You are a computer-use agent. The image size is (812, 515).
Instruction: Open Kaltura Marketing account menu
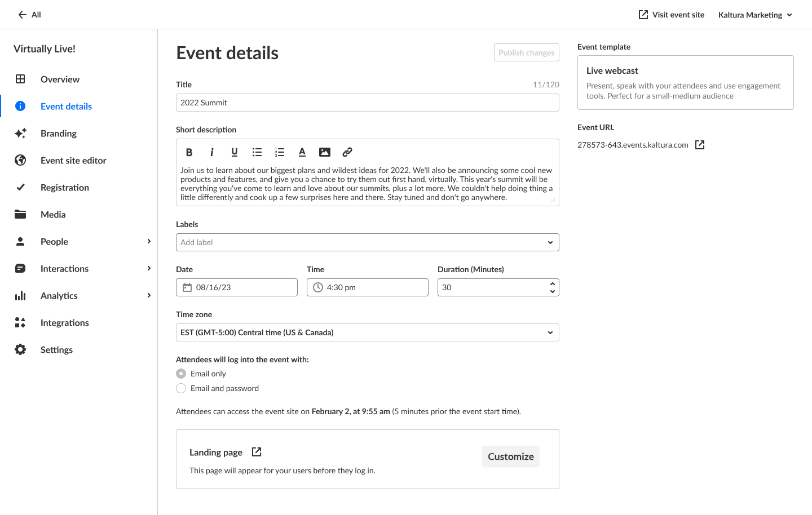[x=755, y=15]
